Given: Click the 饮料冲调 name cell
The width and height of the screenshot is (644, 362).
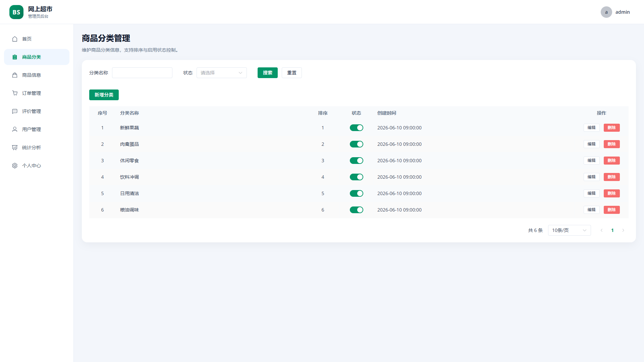Looking at the screenshot, I should [x=129, y=177].
